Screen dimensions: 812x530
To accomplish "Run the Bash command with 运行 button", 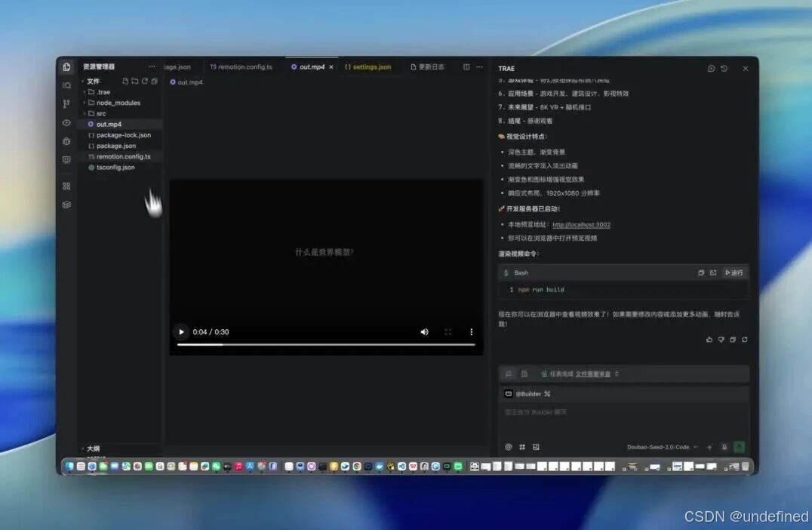I will coord(734,273).
